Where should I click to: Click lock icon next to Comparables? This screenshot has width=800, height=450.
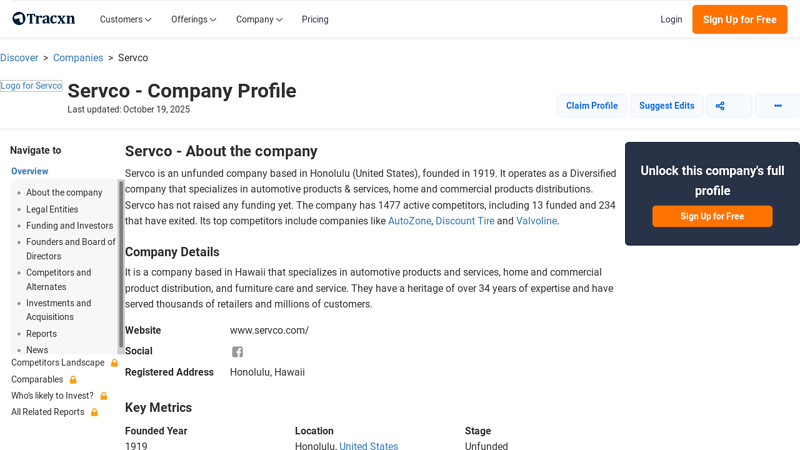73,380
